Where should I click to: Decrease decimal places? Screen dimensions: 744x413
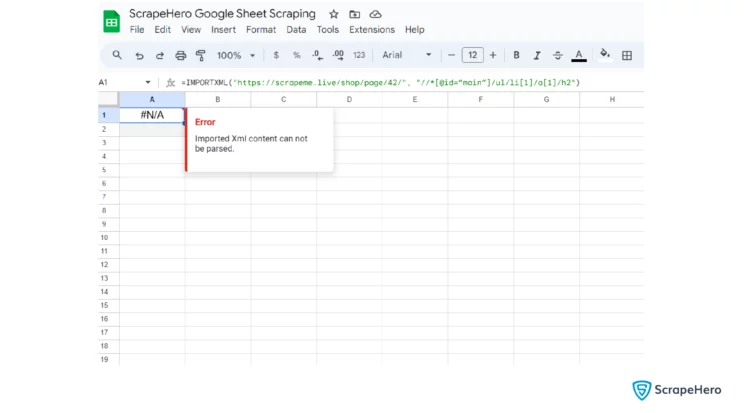317,55
